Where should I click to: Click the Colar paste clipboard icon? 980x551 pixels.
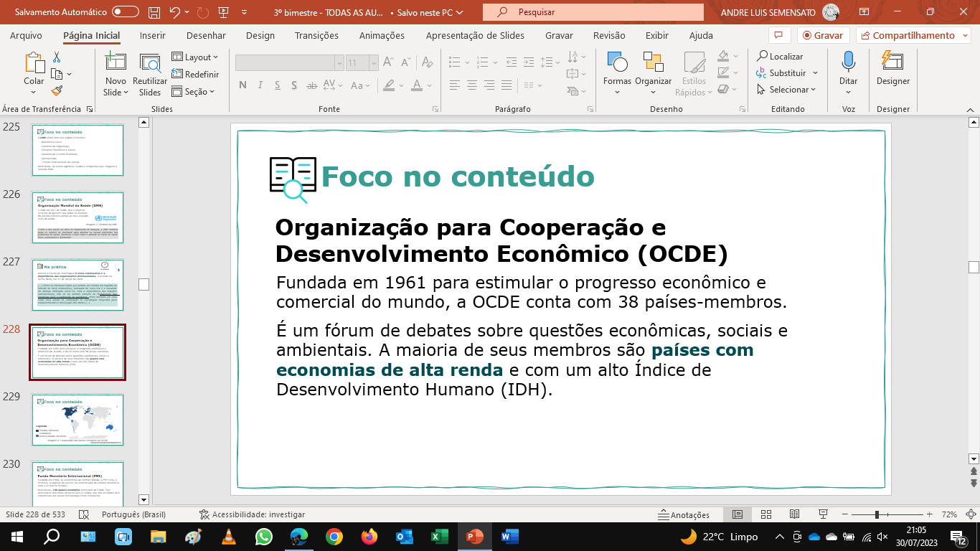coord(34,64)
